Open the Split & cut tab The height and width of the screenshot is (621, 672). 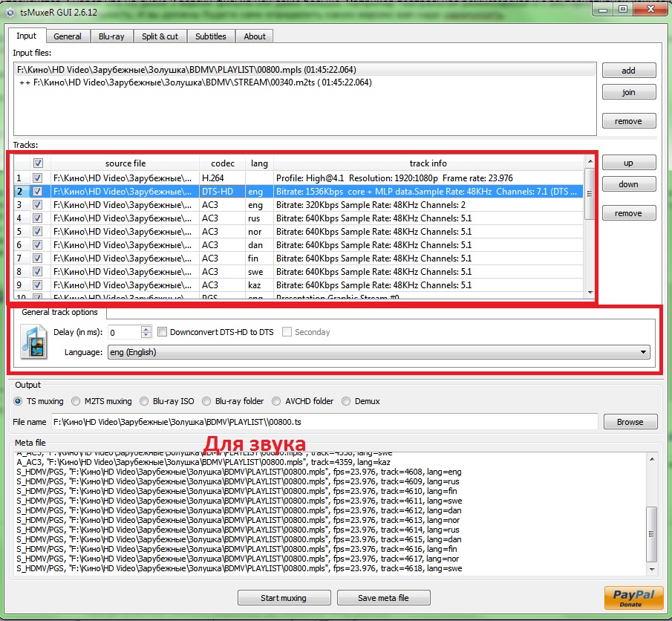coord(160,36)
